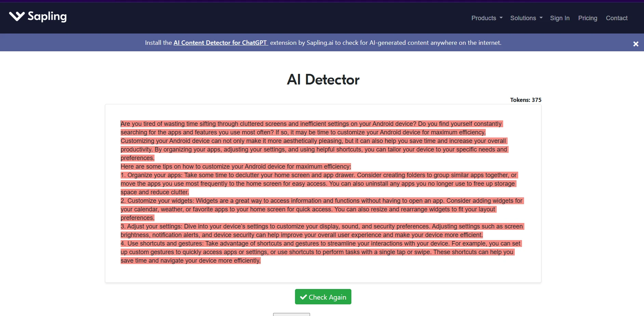Image resolution: width=644 pixels, height=316 pixels.
Task: Expand the caret arrow next to Products
Action: coord(501,18)
